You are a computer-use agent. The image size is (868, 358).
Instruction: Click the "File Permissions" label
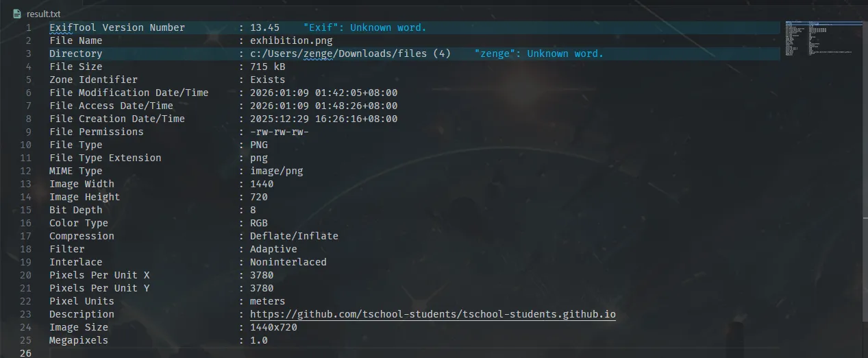click(x=97, y=132)
